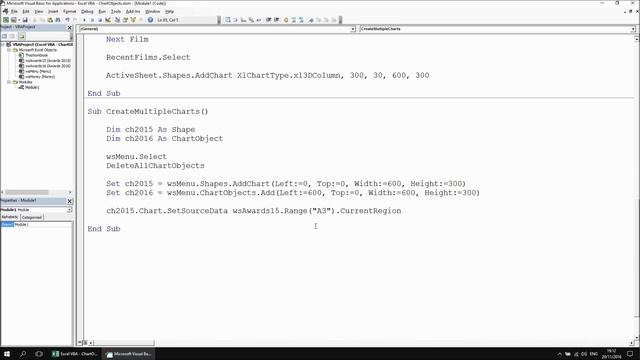Screen dimensions: 640x360
Task: Switch to the Categorized properties tab
Action: click(32, 218)
